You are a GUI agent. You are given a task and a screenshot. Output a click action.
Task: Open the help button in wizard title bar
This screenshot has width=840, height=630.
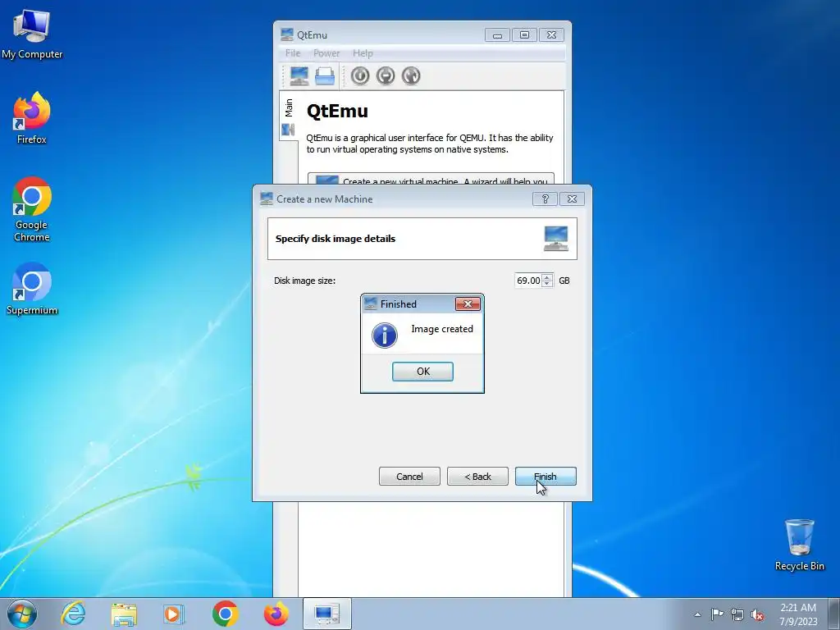coord(545,199)
